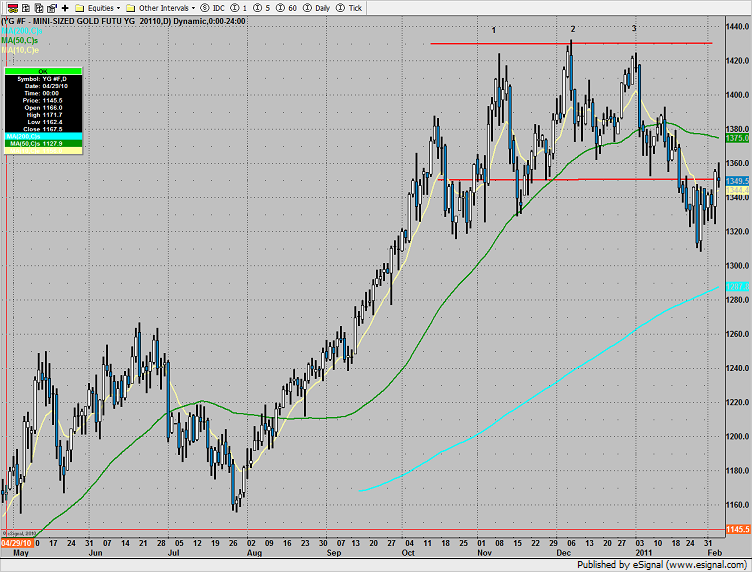Switch to 5-minute interval
The width and height of the screenshot is (752, 572).
pos(261,8)
